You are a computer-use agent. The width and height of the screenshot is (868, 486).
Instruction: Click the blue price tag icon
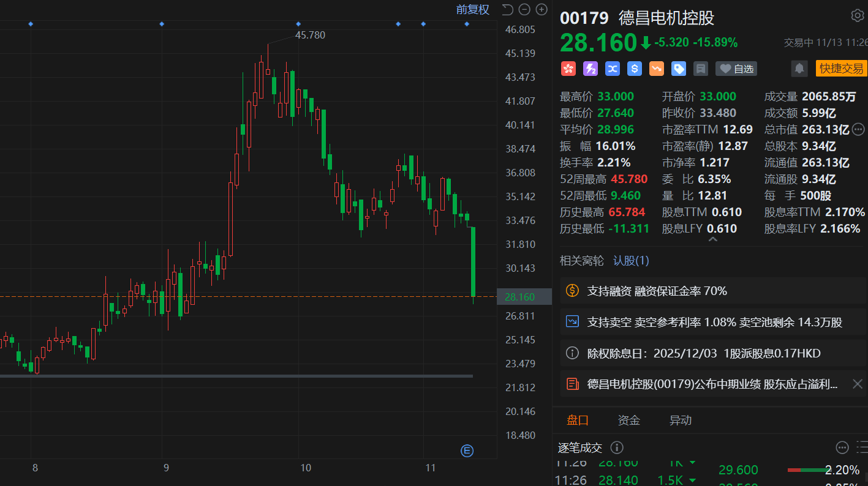point(679,69)
